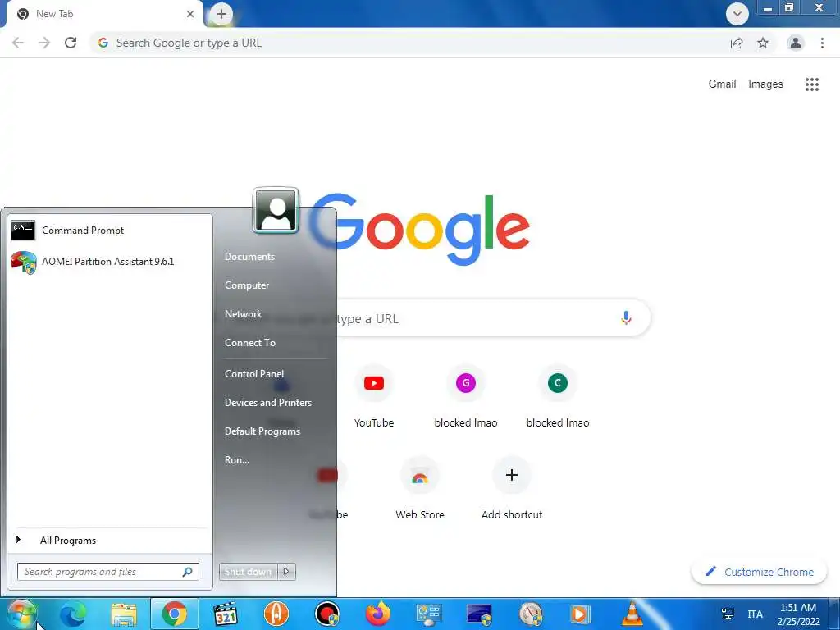
Task: Click the Windows Start orb
Action: (x=21, y=614)
